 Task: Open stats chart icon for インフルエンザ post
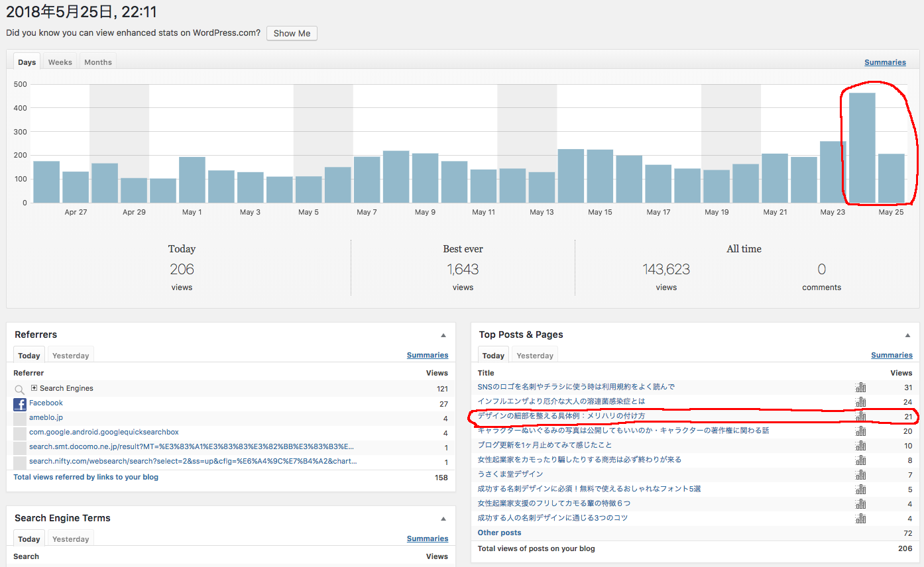861,401
